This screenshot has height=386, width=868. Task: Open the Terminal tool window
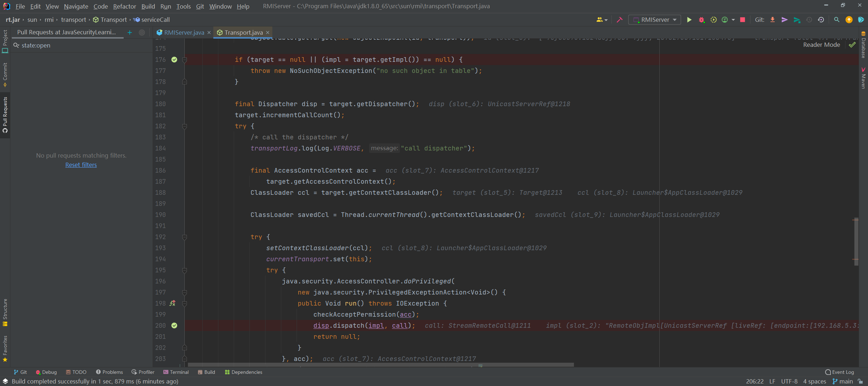[176, 372]
